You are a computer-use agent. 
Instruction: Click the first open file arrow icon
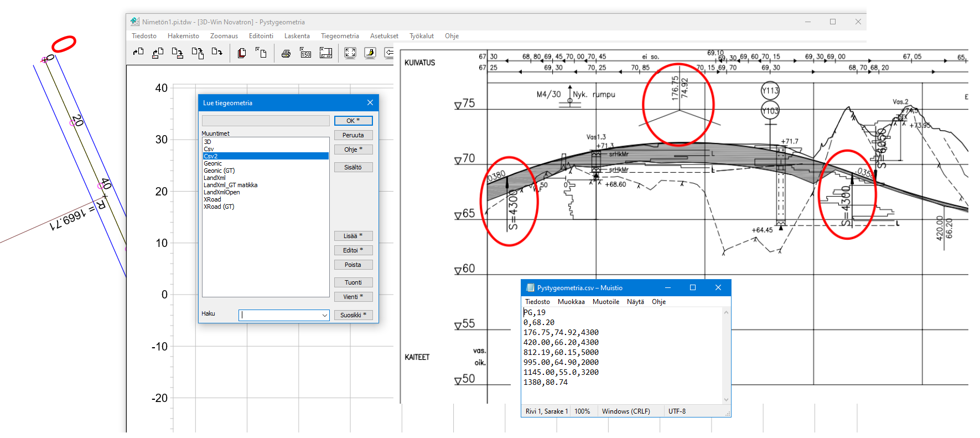[x=138, y=53]
